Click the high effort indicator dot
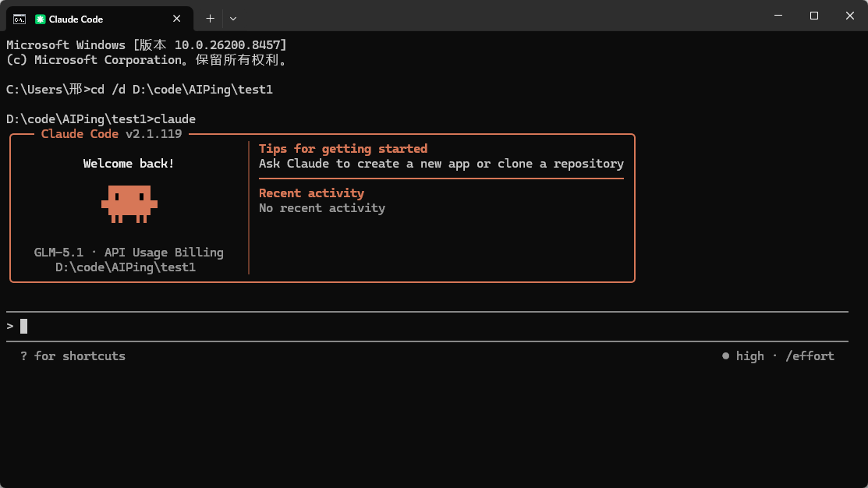This screenshot has width=868, height=488. 725,355
